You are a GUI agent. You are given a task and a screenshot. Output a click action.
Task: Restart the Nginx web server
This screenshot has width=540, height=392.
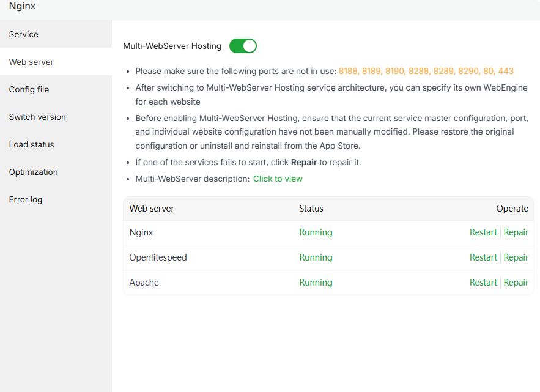[483, 232]
